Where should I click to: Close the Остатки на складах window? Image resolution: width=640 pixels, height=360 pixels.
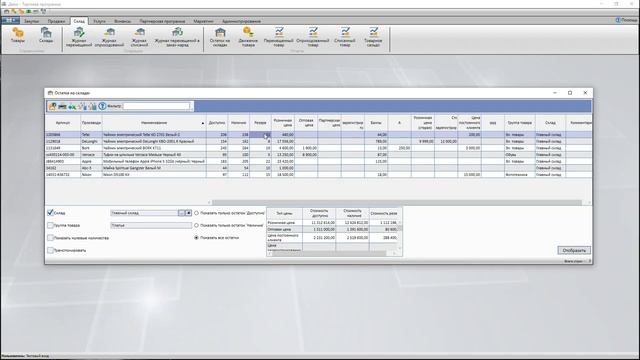tap(585, 93)
